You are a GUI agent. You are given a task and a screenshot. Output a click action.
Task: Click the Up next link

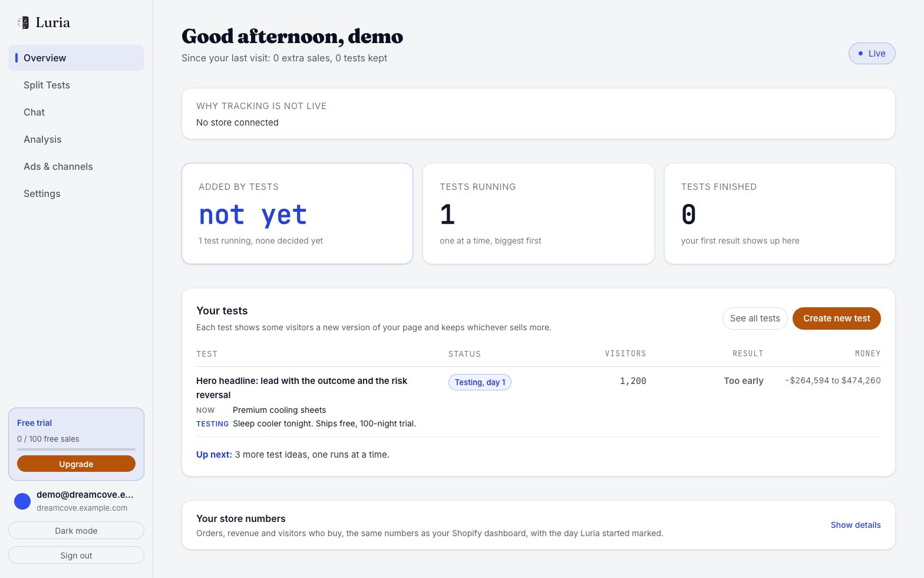tap(214, 455)
